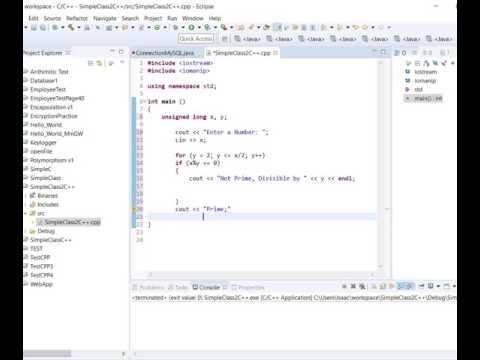Viewport: 480px width, 360px height.
Task: Toggle Link with Editor in Project Explorer
Action: tap(99, 63)
